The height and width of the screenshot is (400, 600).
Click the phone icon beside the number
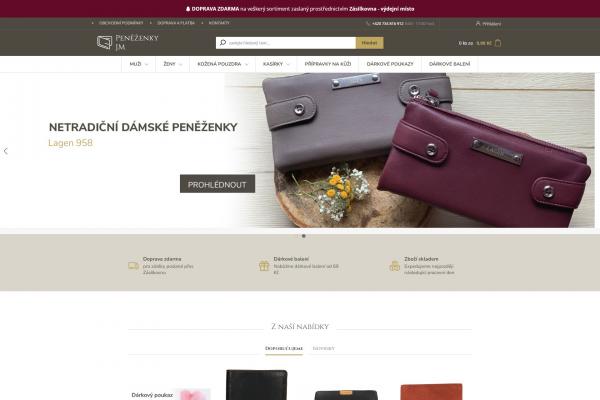368,23
